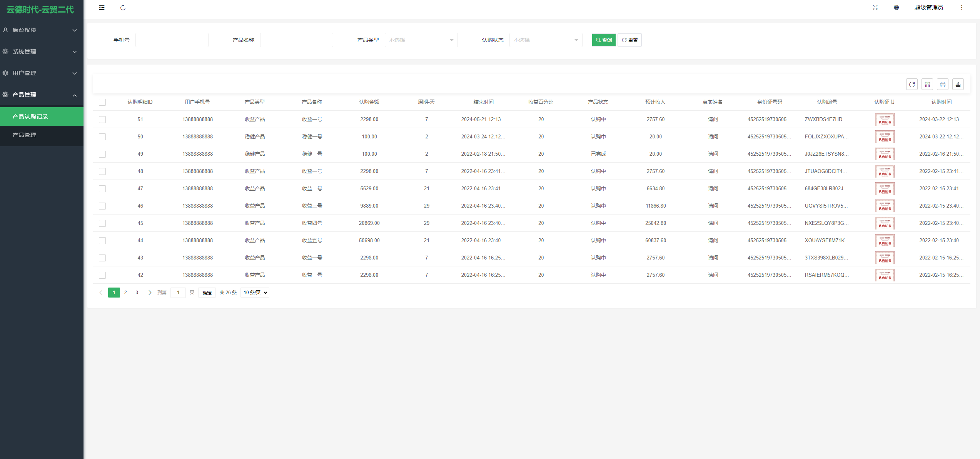Click 重置 reset button
The image size is (980, 459).
click(629, 40)
